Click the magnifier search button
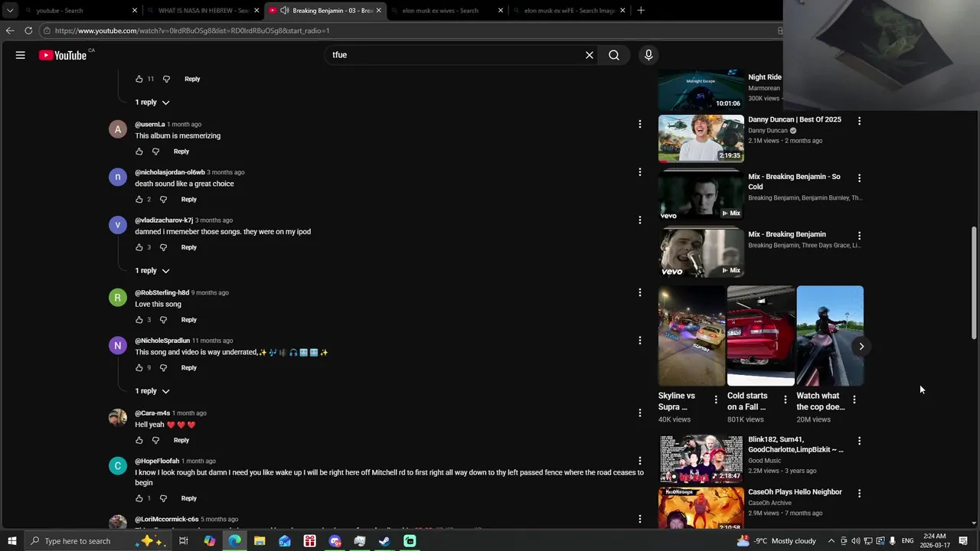This screenshot has width=980, height=551. point(614,55)
